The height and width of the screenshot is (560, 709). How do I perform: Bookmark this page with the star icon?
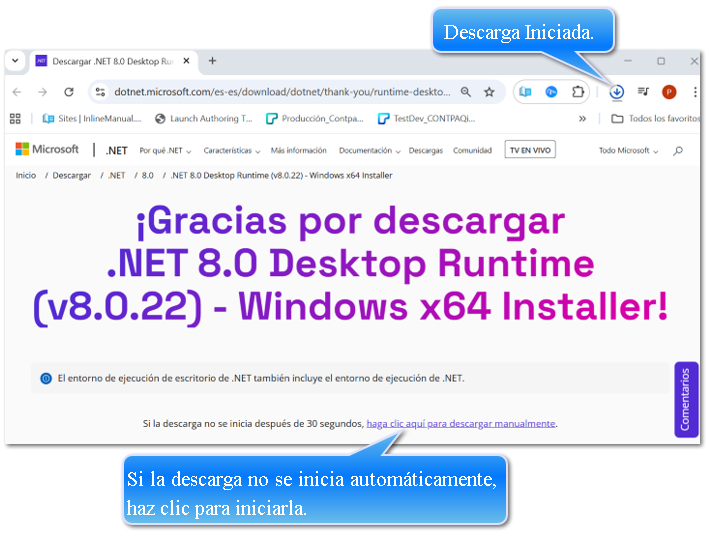click(489, 92)
